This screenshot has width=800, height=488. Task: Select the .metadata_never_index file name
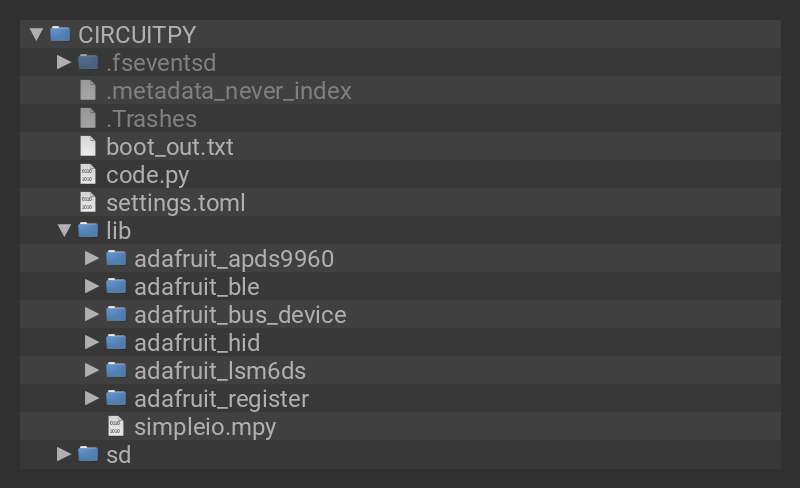coord(229,91)
